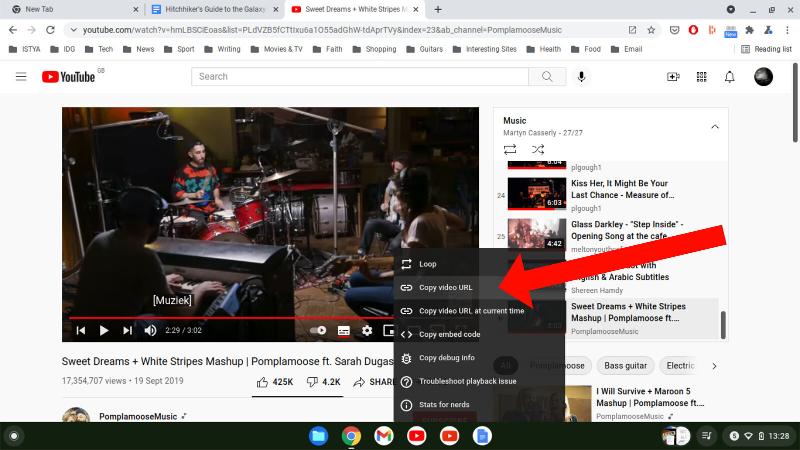Select Copy video URL at current time

point(479,311)
